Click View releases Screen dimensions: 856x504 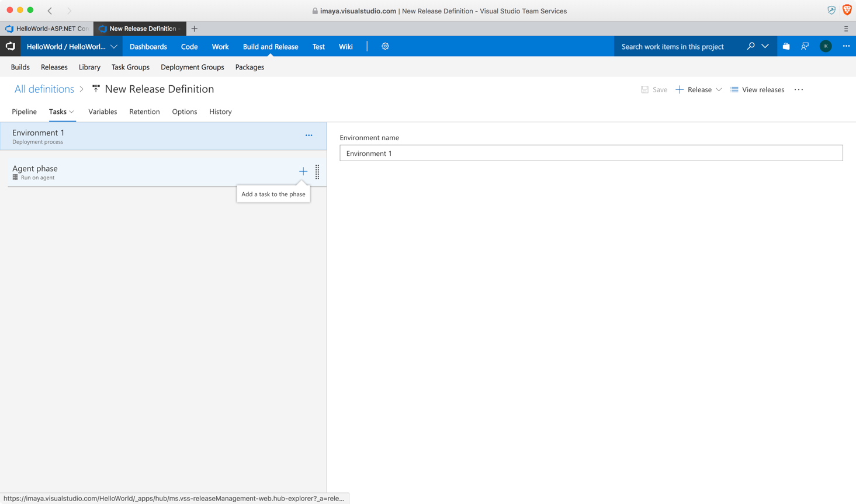pos(757,89)
